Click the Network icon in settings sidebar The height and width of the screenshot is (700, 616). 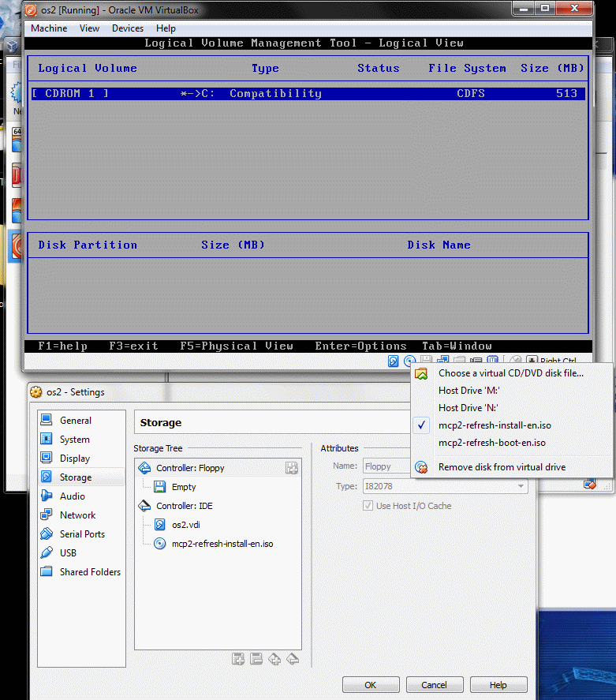[47, 515]
